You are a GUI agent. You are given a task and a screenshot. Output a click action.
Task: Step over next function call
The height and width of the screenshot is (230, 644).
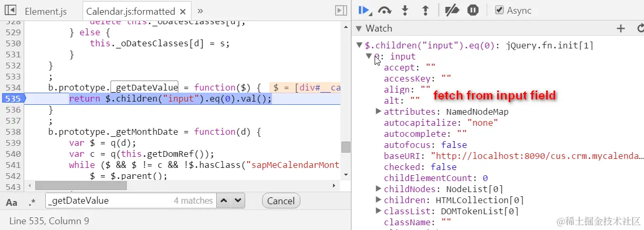coord(385,11)
